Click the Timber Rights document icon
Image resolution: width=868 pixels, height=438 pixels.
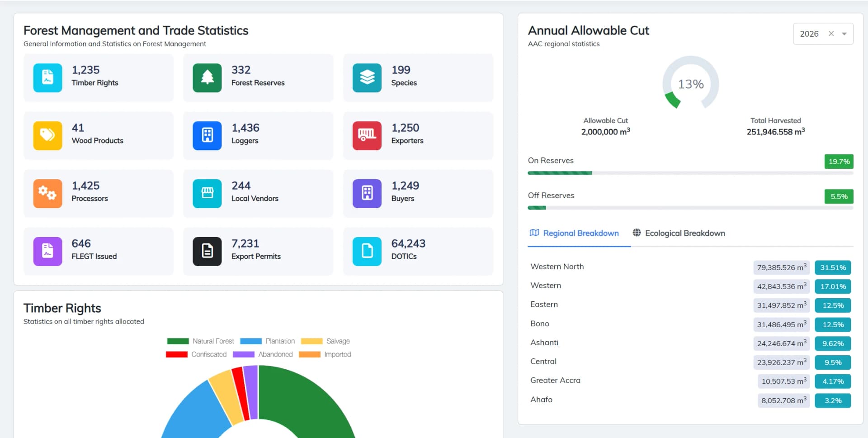[47, 78]
